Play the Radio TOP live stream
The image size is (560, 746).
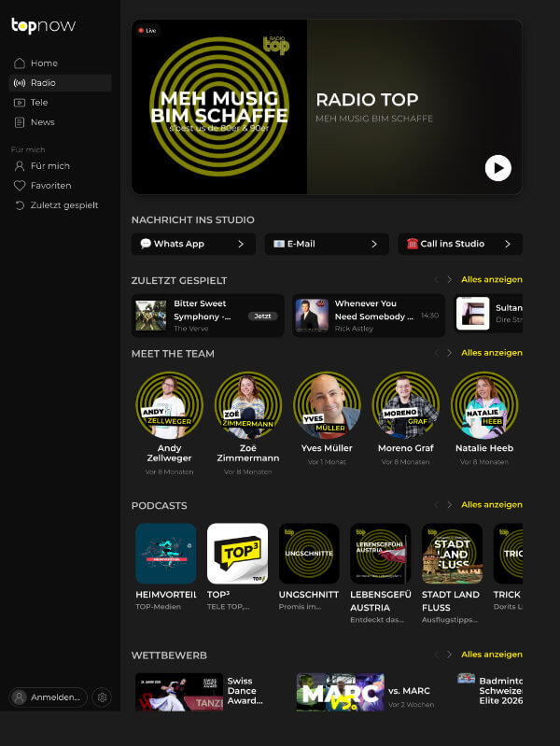click(497, 168)
